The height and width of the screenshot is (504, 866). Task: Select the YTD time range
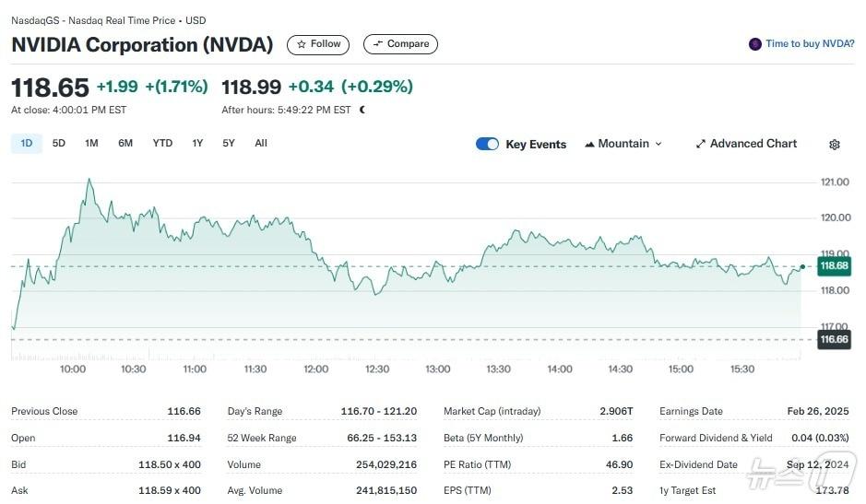point(162,144)
